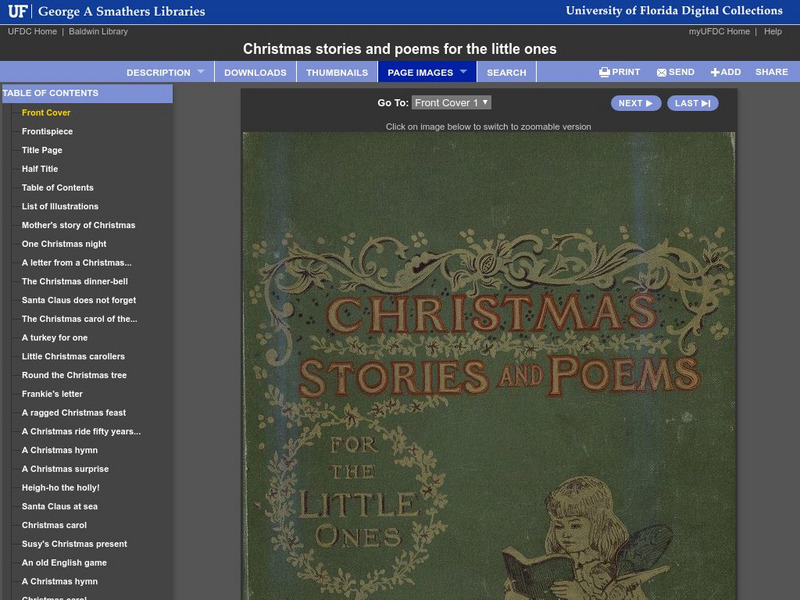Open The Christmas dinner-bell entry
800x600 pixels.
point(74,282)
